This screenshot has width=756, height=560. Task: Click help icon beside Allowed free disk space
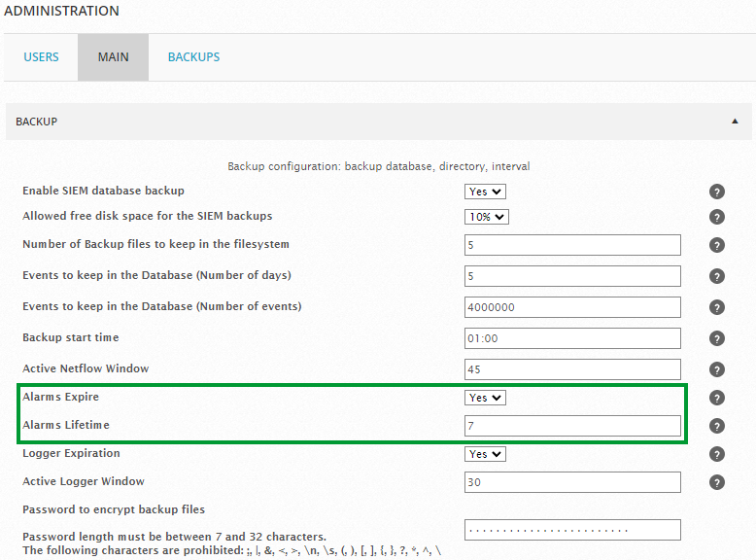[717, 217]
